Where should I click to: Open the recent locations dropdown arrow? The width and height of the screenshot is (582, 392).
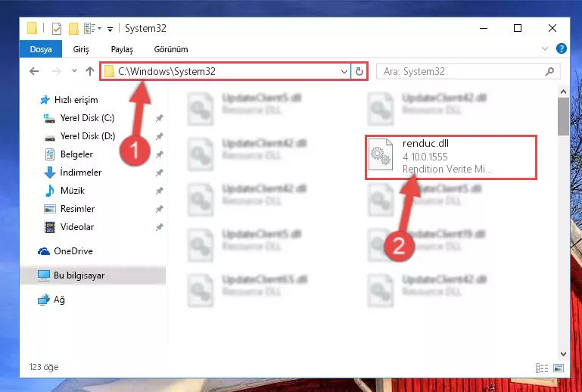(74, 71)
